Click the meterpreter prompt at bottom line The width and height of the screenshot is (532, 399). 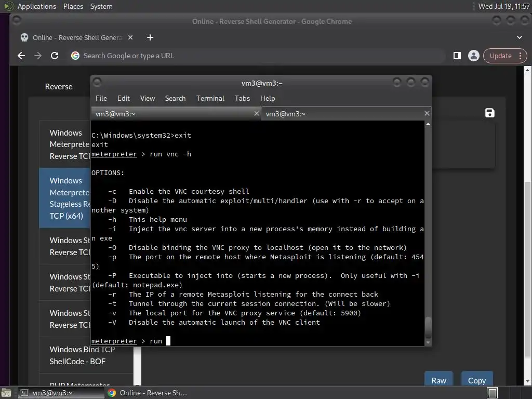click(114, 341)
